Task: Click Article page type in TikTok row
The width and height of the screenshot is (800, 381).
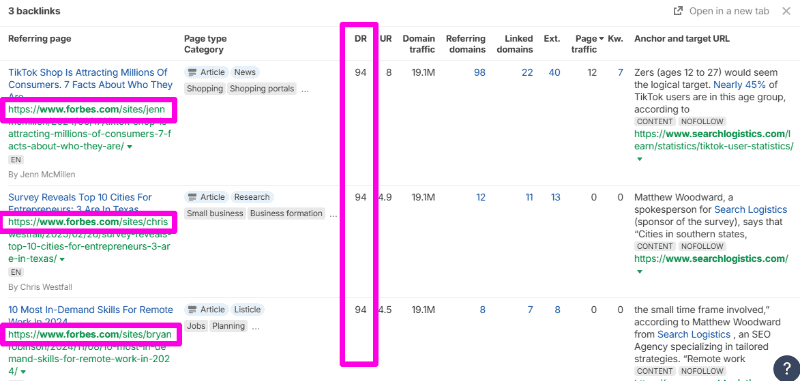Action: click(207, 72)
